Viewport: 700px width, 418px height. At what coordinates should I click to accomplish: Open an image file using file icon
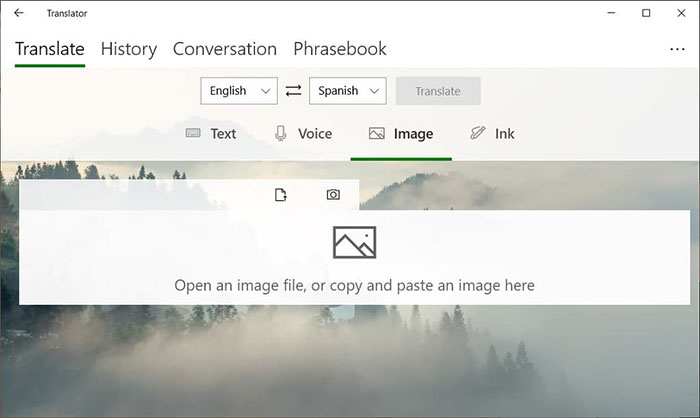click(281, 195)
